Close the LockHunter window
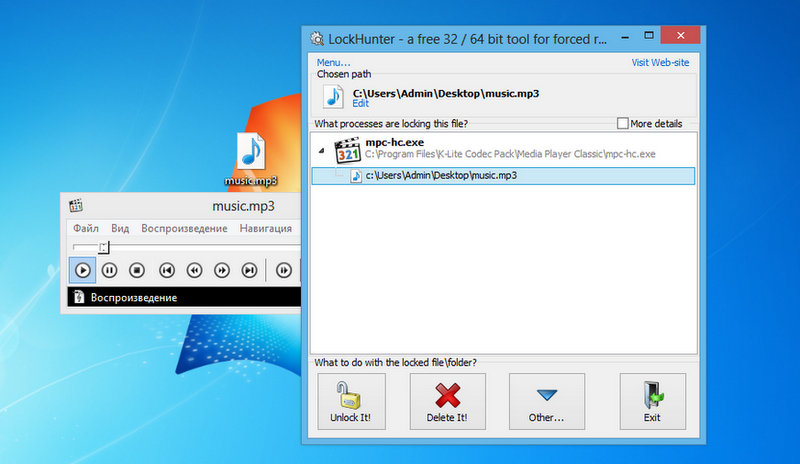800x464 pixels. [681, 35]
